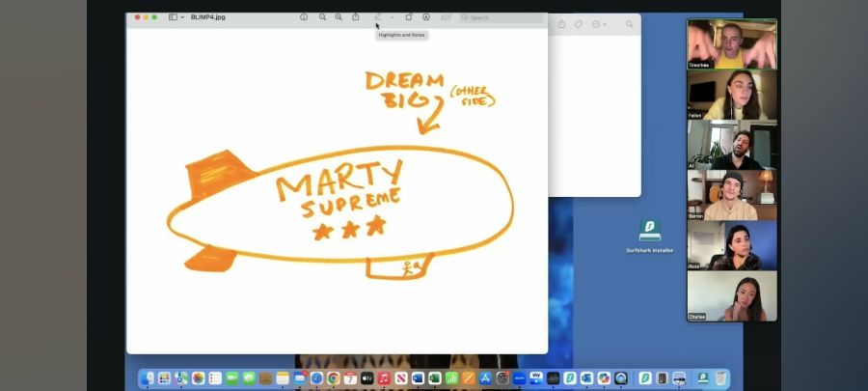868x391 pixels.
Task: Open Stocks from the Dock
Action: click(553, 378)
